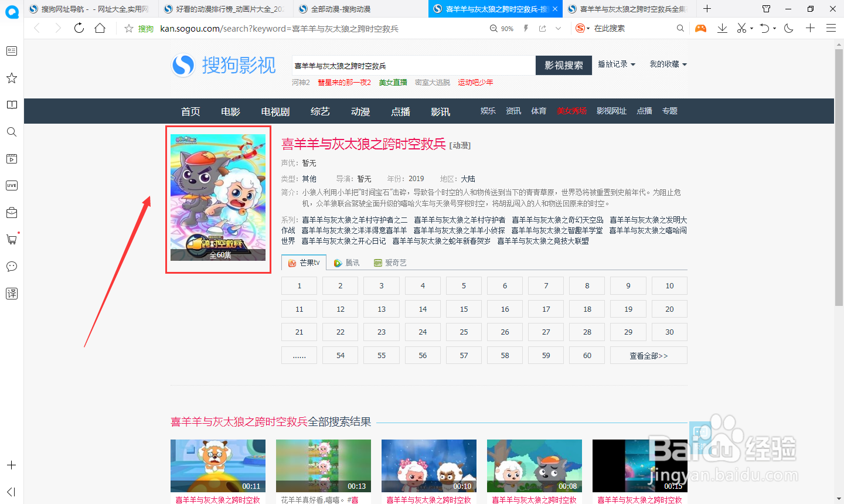Open a new tab with plus button
The height and width of the screenshot is (504, 844).
pos(707,9)
